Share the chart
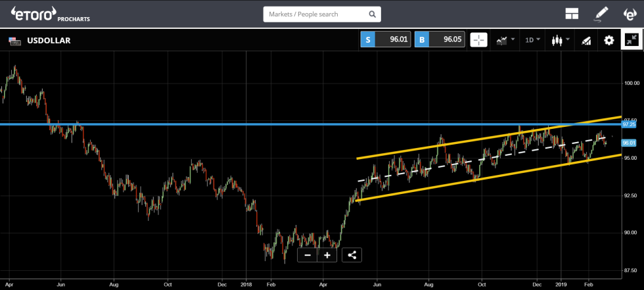 tap(352, 255)
